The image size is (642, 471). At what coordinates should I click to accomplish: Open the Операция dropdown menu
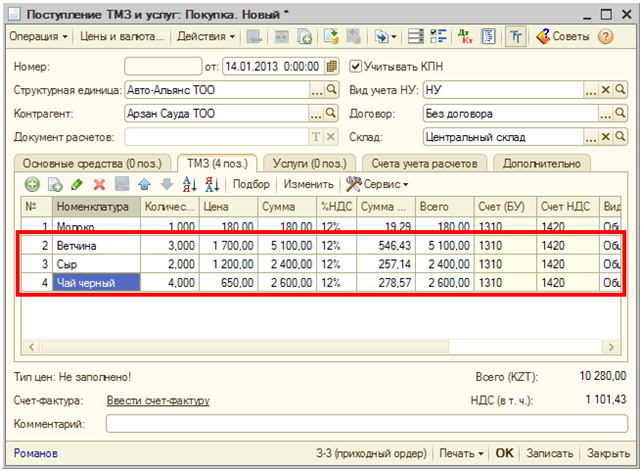pos(39,37)
